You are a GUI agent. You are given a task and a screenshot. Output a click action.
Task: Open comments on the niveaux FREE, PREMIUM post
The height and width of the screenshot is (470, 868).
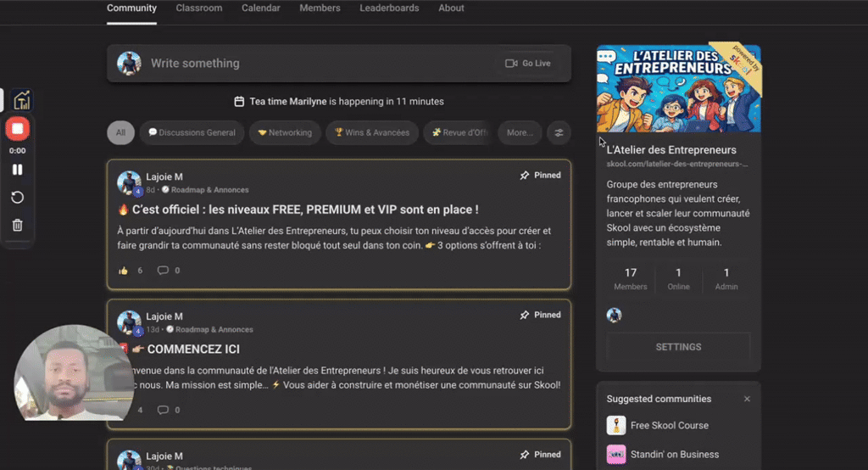[x=163, y=271]
